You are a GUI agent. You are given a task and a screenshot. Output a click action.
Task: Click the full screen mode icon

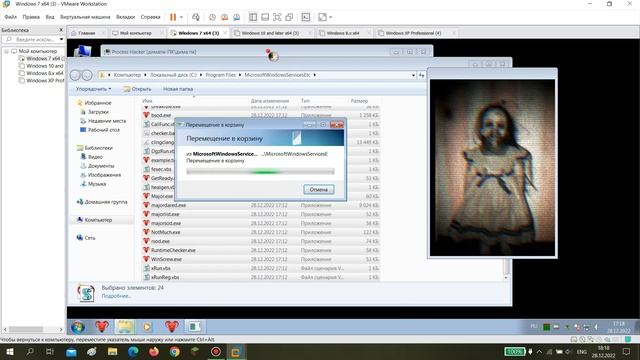277,17
